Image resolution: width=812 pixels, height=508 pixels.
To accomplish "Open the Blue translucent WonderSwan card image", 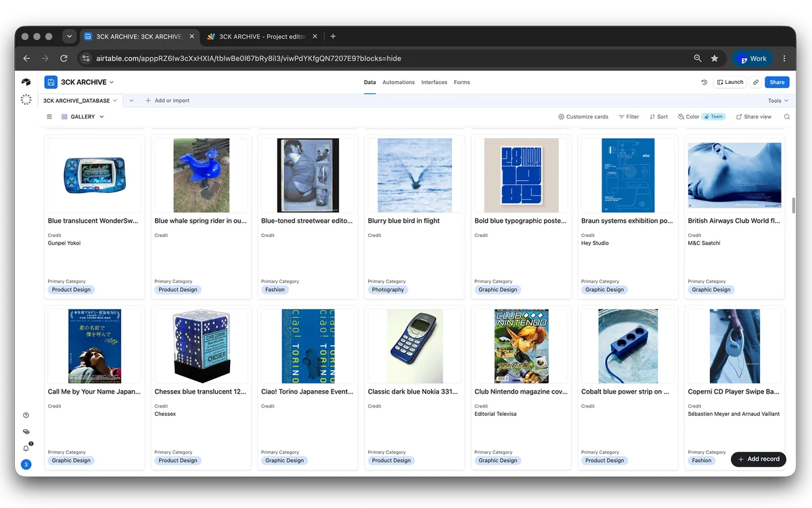I will [x=94, y=175].
